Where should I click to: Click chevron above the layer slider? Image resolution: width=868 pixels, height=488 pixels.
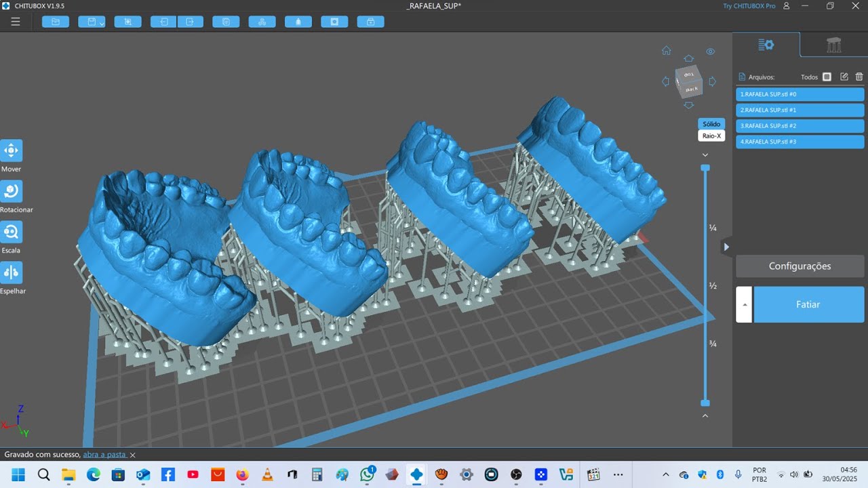click(705, 155)
